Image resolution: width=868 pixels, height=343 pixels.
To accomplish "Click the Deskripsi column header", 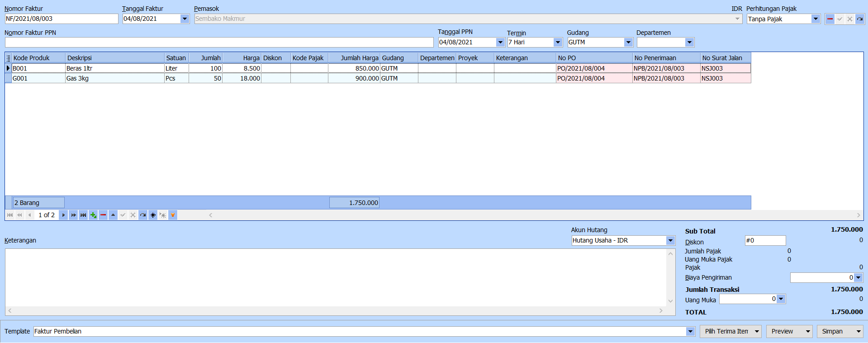I will 115,58.
